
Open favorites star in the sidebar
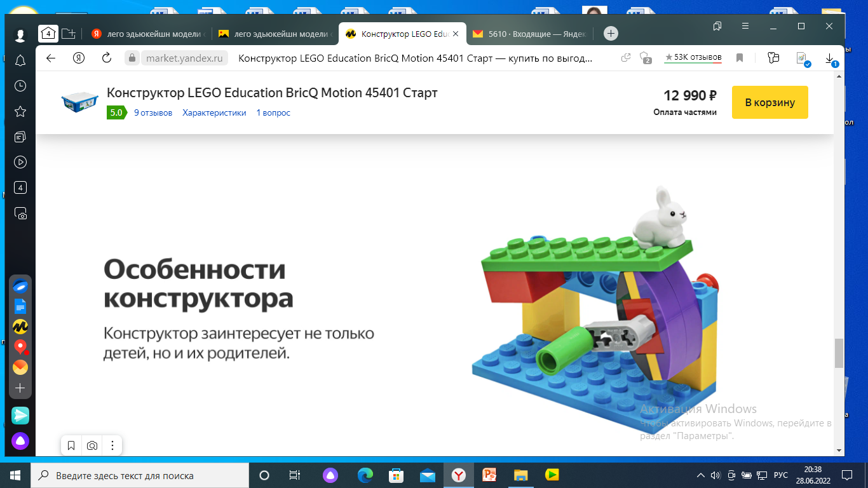20,111
